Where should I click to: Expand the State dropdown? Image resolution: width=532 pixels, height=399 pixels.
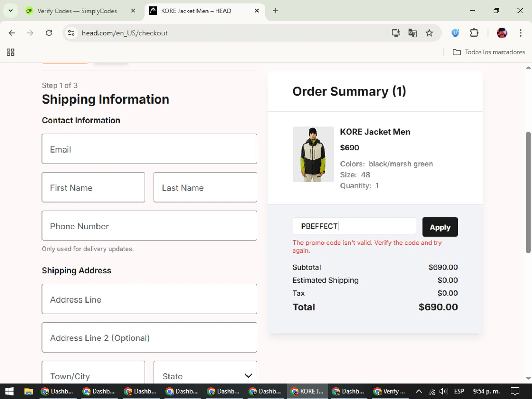tap(205, 372)
